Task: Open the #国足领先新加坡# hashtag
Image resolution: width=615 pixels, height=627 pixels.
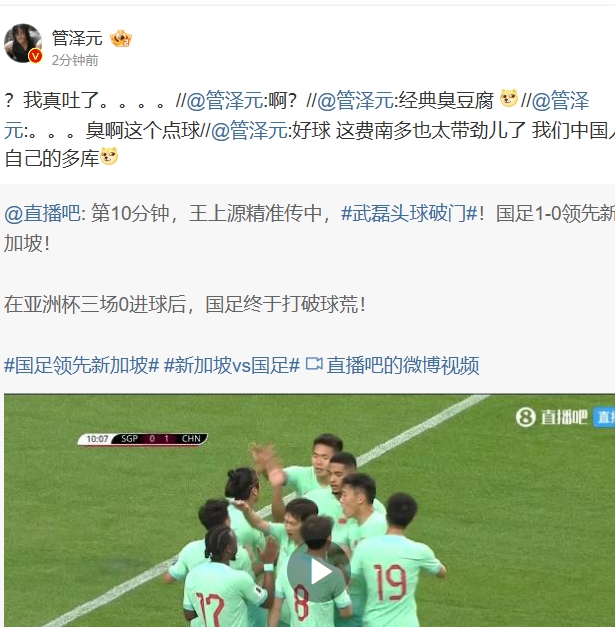Action: [82, 365]
